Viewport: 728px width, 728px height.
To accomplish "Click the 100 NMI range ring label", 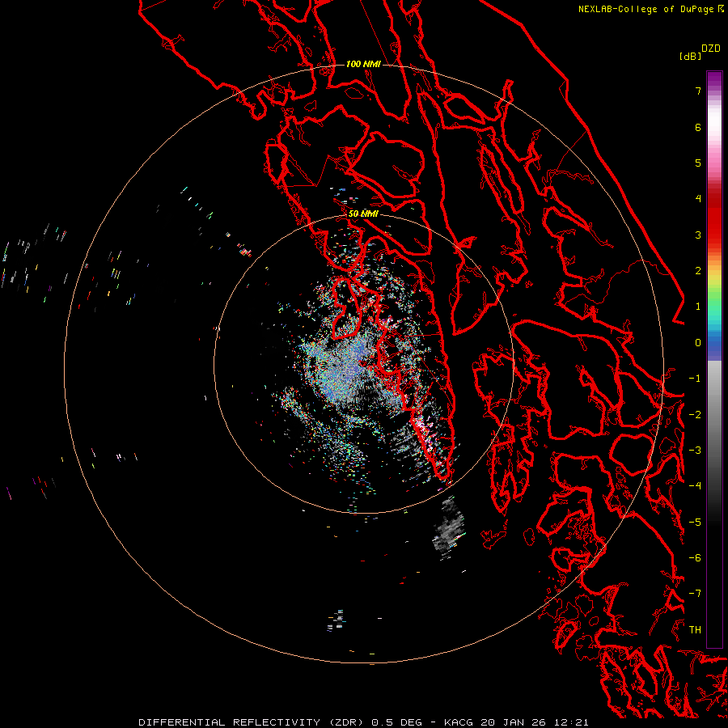I will pos(363,64).
